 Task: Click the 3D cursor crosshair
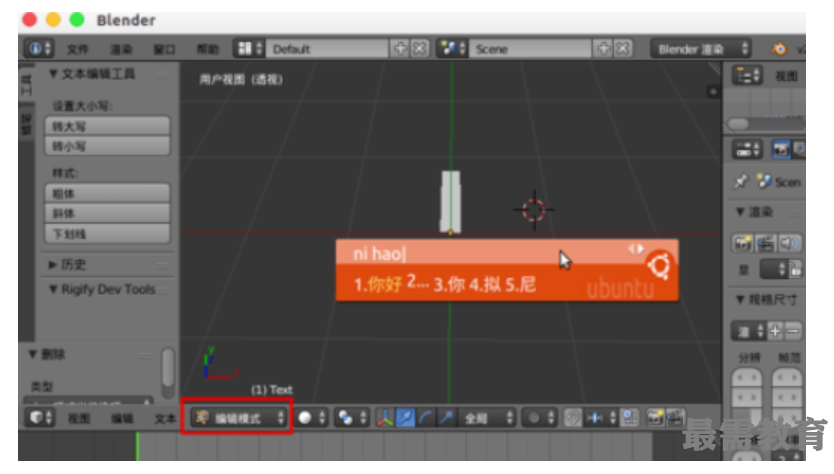click(533, 210)
